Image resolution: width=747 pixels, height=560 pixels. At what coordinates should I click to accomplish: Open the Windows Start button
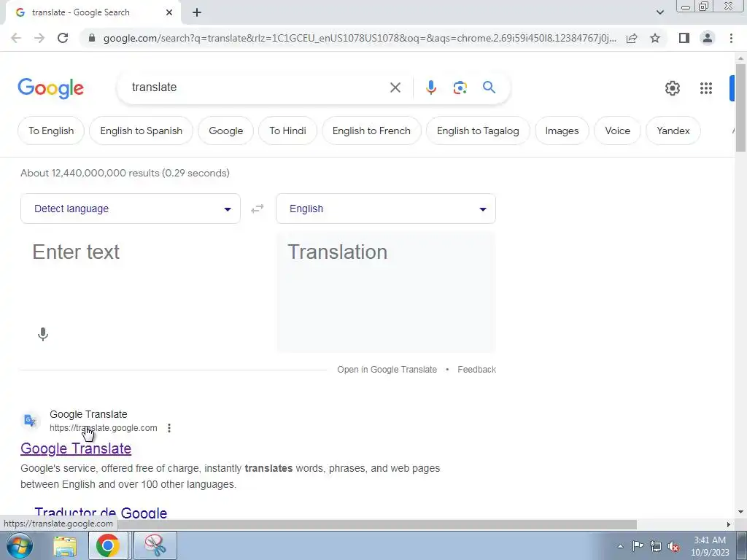[20, 545]
